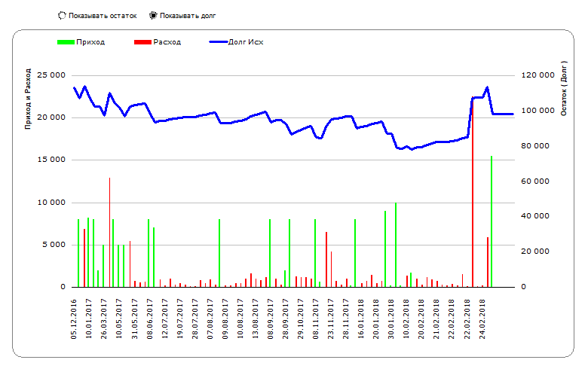The height and width of the screenshot is (369, 588).
Task: Click the x-axis date label 10.05.2017
Action: 119,319
